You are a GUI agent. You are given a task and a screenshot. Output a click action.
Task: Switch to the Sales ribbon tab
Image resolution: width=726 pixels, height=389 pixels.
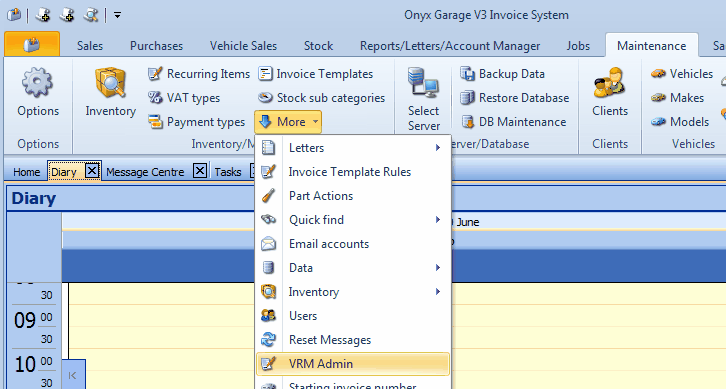[90, 46]
